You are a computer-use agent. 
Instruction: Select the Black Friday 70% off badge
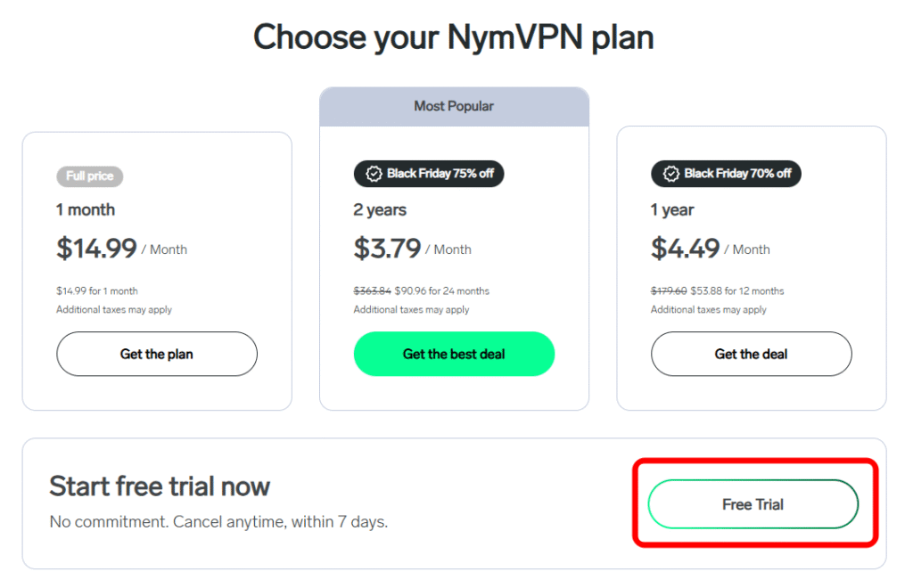tap(726, 174)
